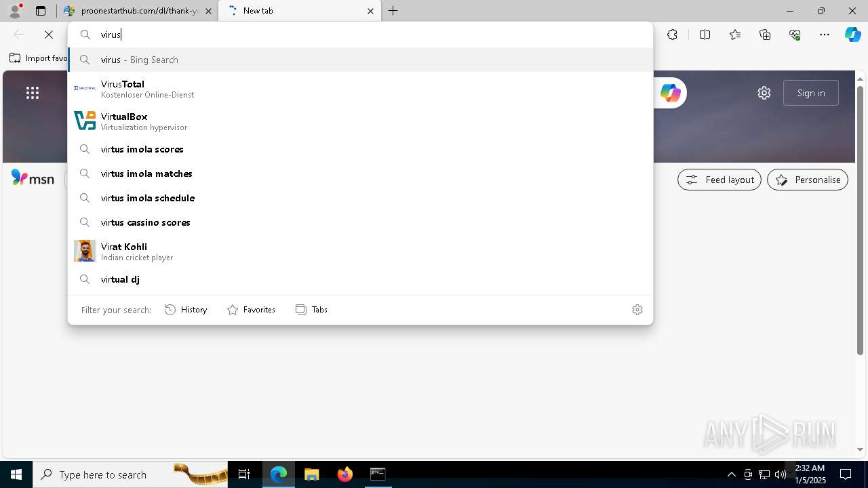The height and width of the screenshot is (488, 868).
Task: Open Task View on taskbar
Action: 244,474
